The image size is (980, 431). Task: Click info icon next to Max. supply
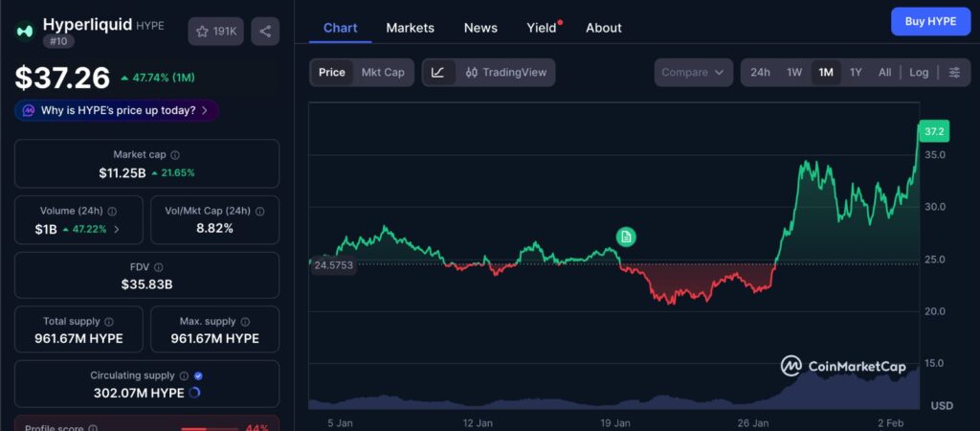click(x=245, y=322)
